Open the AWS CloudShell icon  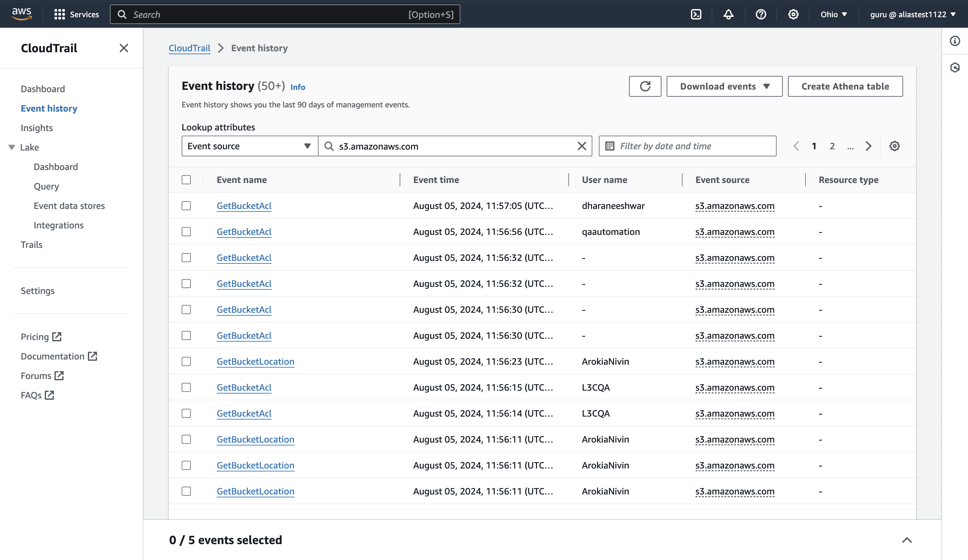696,15
